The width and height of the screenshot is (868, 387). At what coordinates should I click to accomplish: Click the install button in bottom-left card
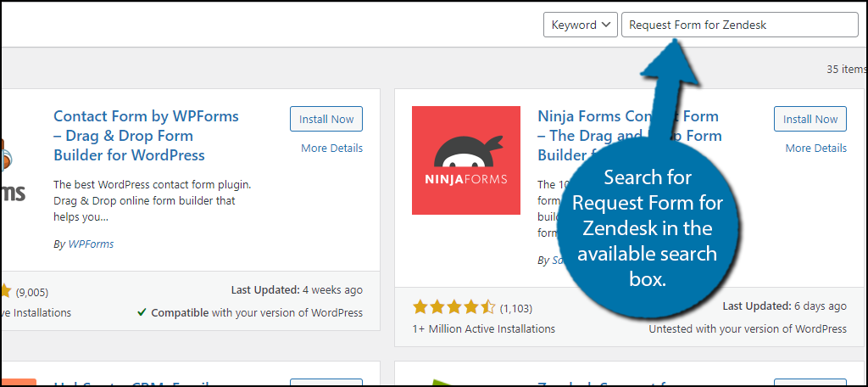tap(325, 383)
